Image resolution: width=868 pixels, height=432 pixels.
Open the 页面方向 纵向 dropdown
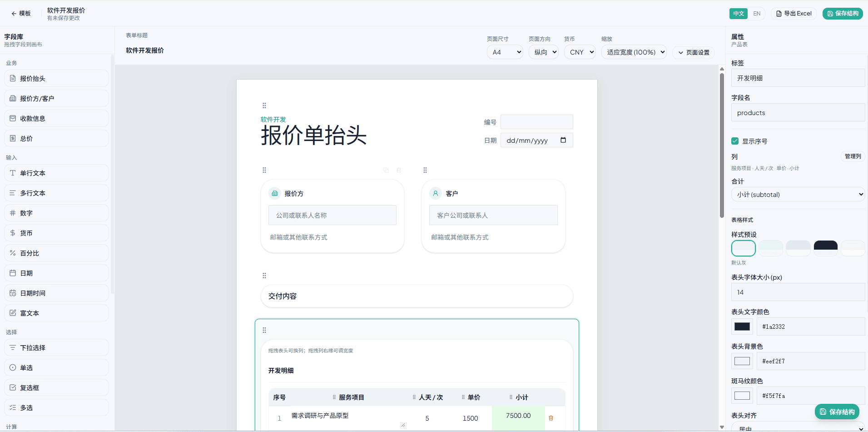(x=544, y=52)
